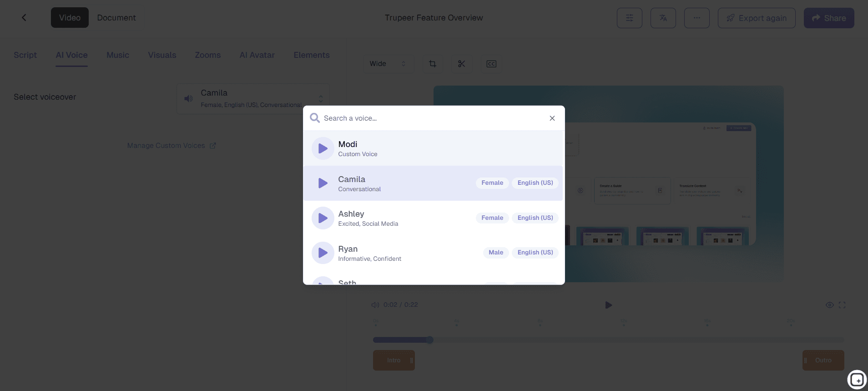Screen dimensions: 868x391
Task: Click the volume icon near 0:02 timestamp
Action: (375, 305)
